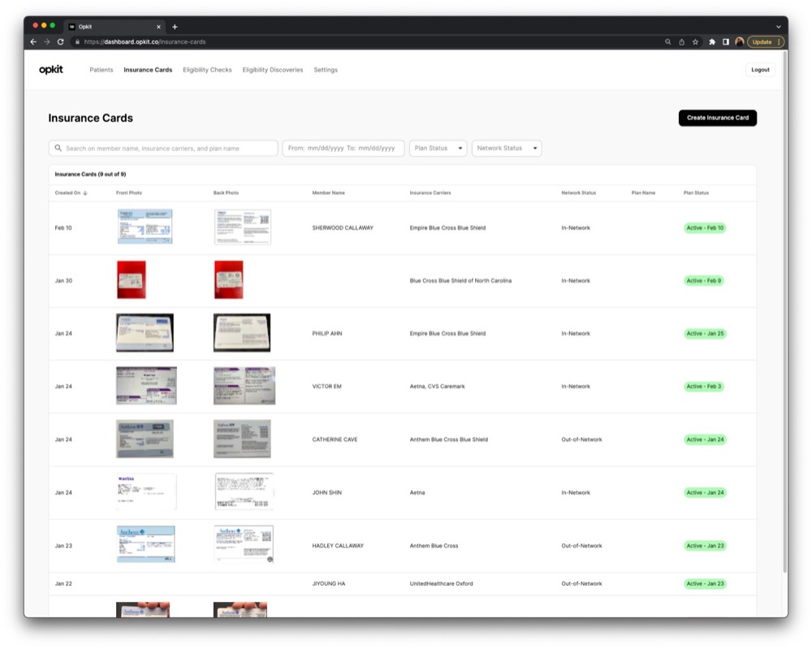This screenshot has height=649, width=812.
Task: Open the Plan Status dropdown
Action: tap(438, 148)
